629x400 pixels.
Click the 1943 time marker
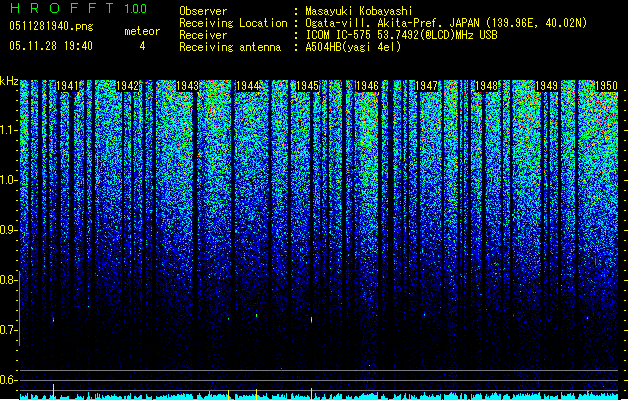pyautogui.click(x=187, y=86)
